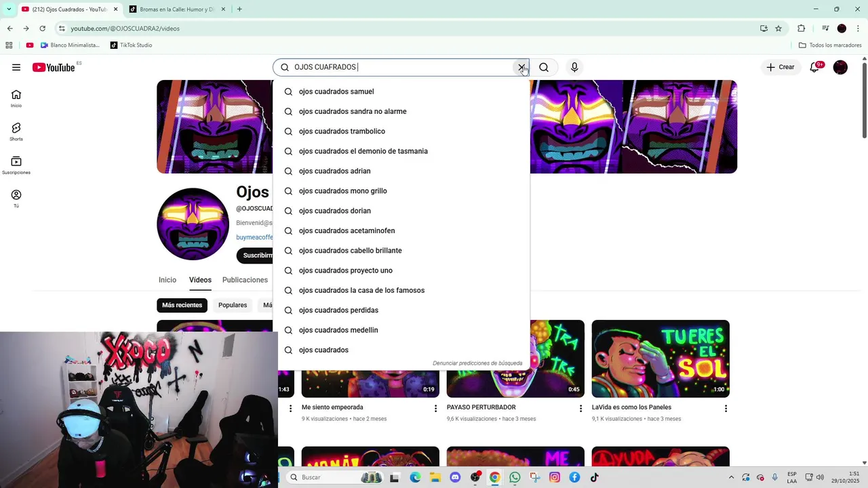Choose suggestion 'ojos cuadrados proyecto uno'

[401, 270]
